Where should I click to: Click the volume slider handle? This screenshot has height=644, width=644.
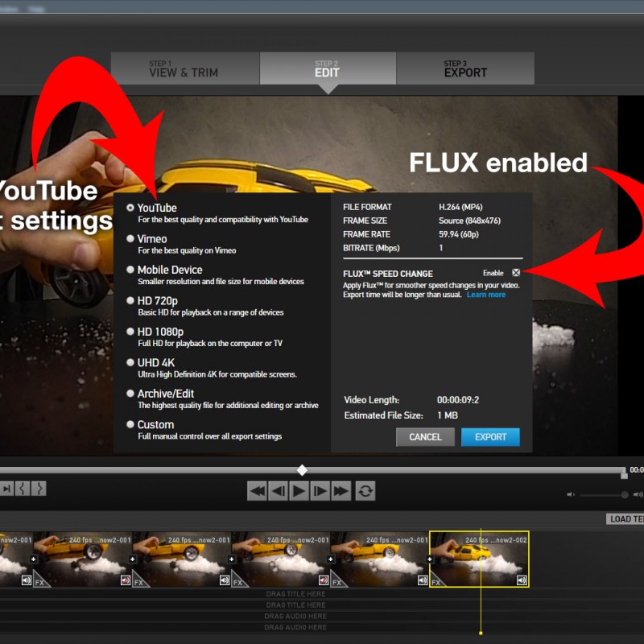pyautogui.click(x=624, y=494)
